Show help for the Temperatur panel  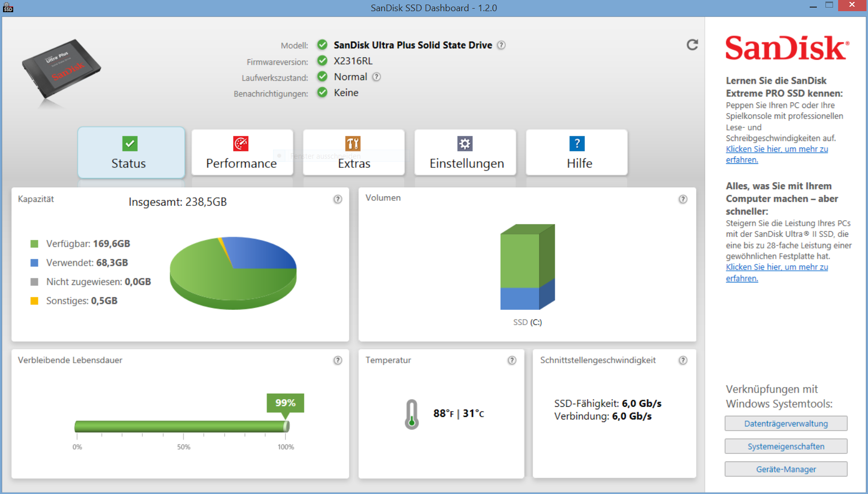pos(512,360)
